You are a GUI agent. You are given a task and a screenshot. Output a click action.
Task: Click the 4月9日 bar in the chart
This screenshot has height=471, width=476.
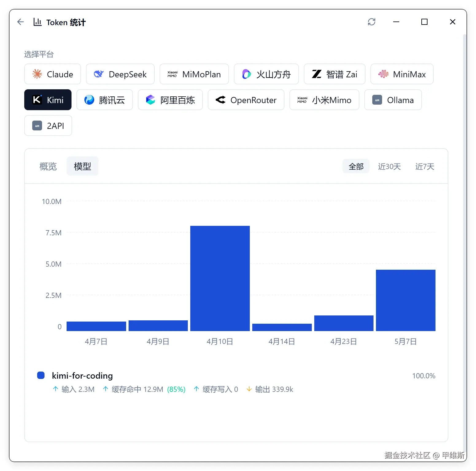(x=158, y=326)
